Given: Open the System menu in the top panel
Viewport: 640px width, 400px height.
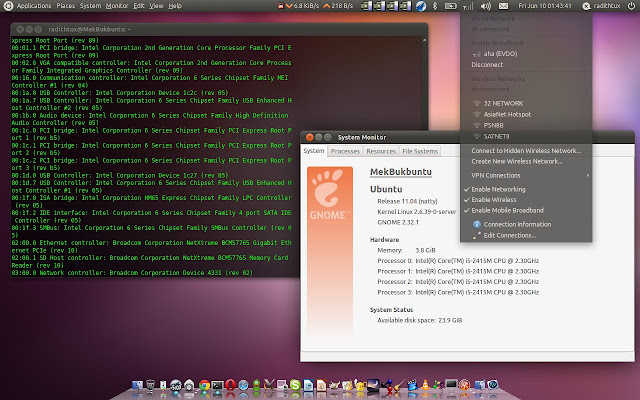Looking at the screenshot, I should (x=90, y=6).
